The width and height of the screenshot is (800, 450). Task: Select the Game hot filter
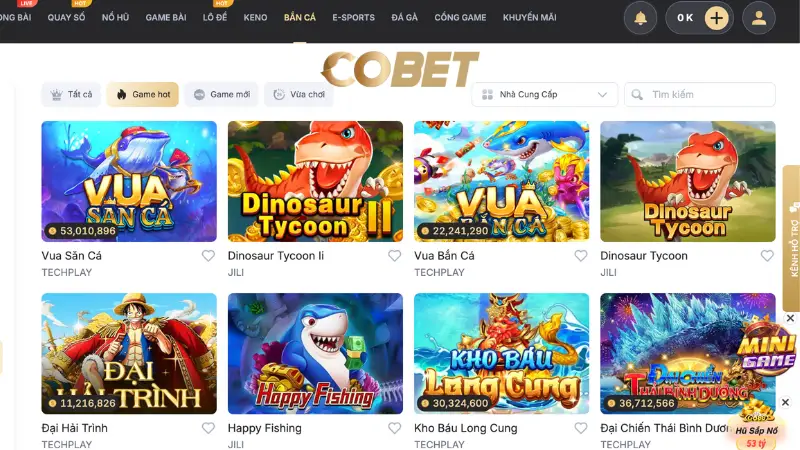tap(143, 94)
